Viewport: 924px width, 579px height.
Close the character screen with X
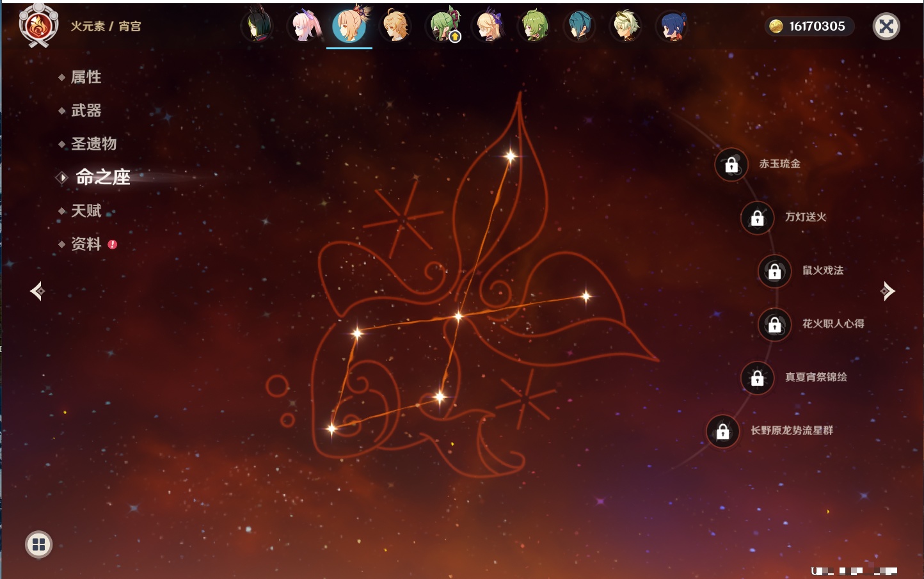coord(886,26)
